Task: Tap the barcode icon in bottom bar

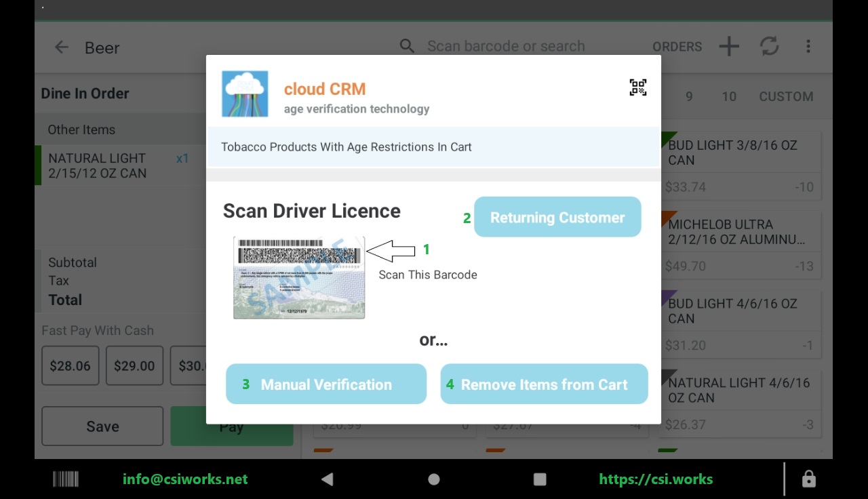Action: [66, 479]
